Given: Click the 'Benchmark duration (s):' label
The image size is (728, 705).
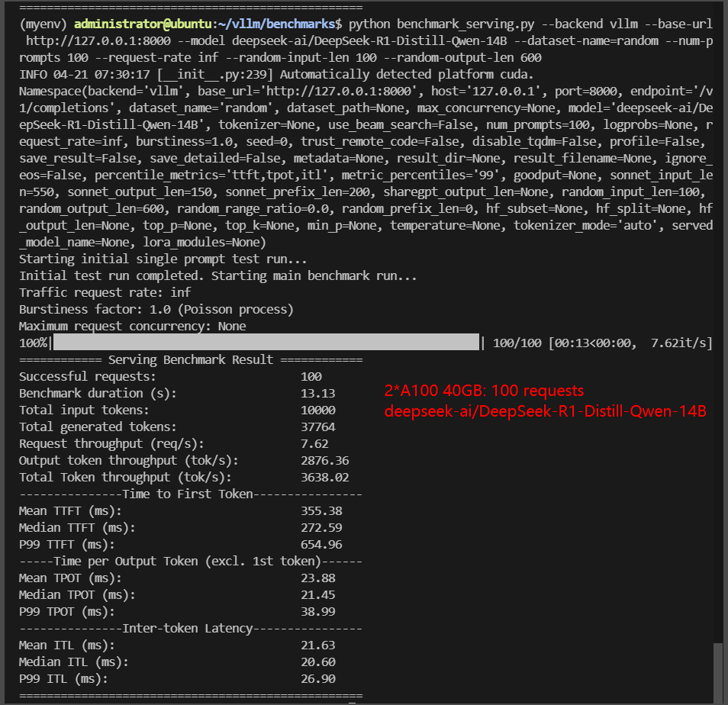Looking at the screenshot, I should click(x=98, y=394).
